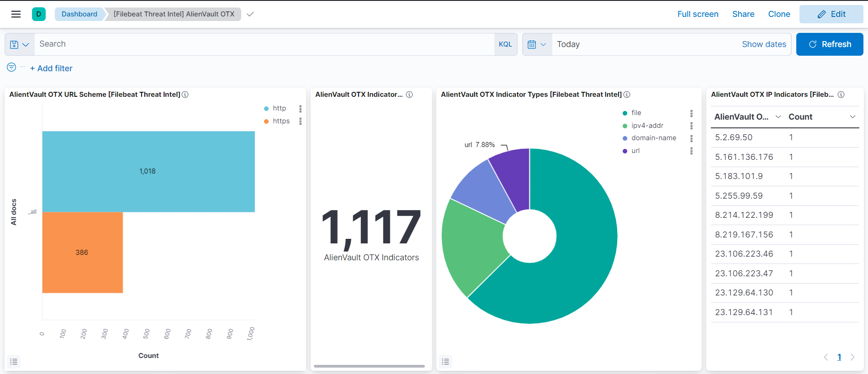Select table row 23.129.64.131
Image resolution: width=868 pixels, height=374 pixels.
[x=785, y=312]
